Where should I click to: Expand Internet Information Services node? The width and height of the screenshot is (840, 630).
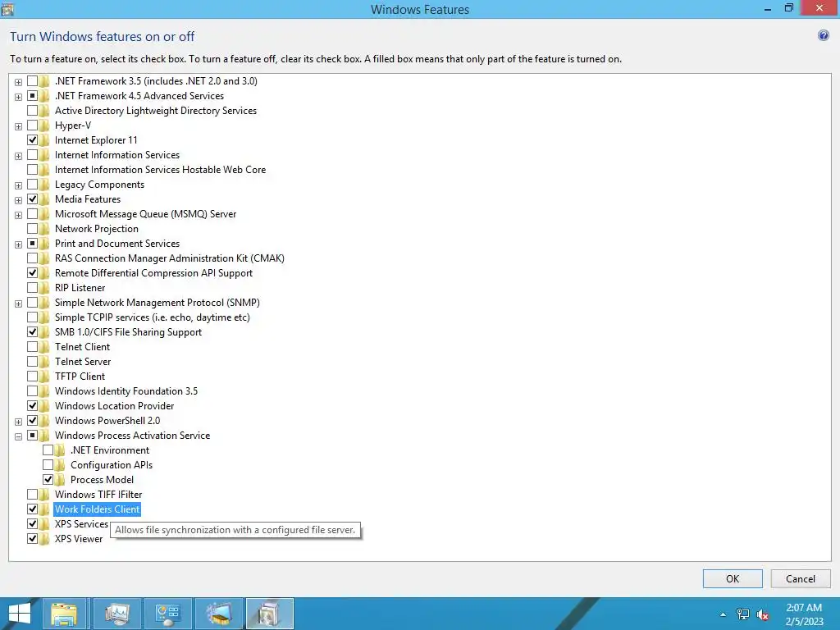[18, 156]
